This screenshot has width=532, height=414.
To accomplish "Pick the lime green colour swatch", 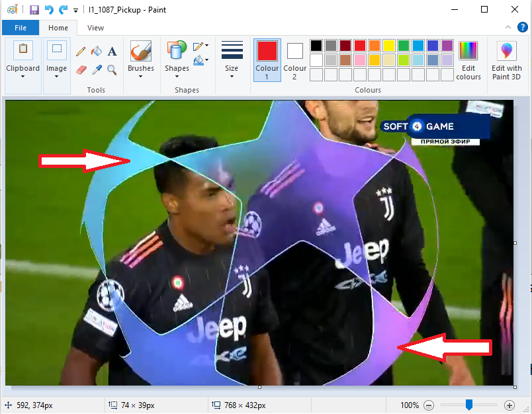I will coord(404,60).
